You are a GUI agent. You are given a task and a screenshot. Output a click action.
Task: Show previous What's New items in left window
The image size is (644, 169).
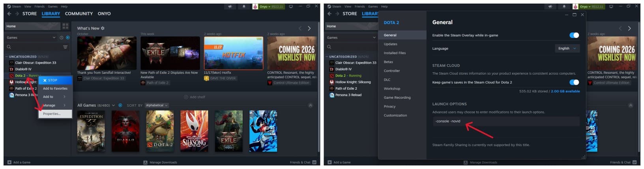300,28
